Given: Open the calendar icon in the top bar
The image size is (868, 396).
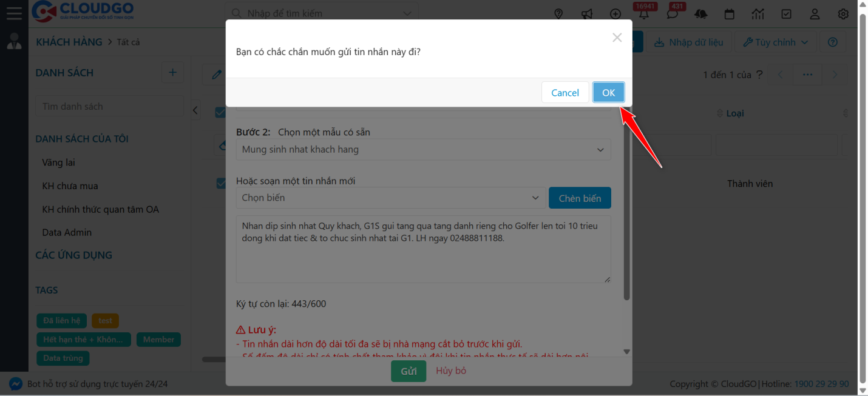Looking at the screenshot, I should pos(729,13).
